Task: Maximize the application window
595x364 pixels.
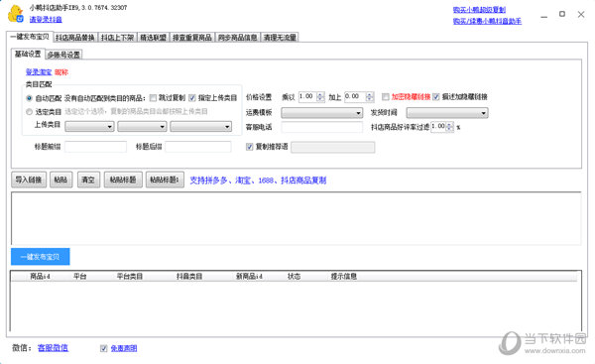Action: click(562, 14)
